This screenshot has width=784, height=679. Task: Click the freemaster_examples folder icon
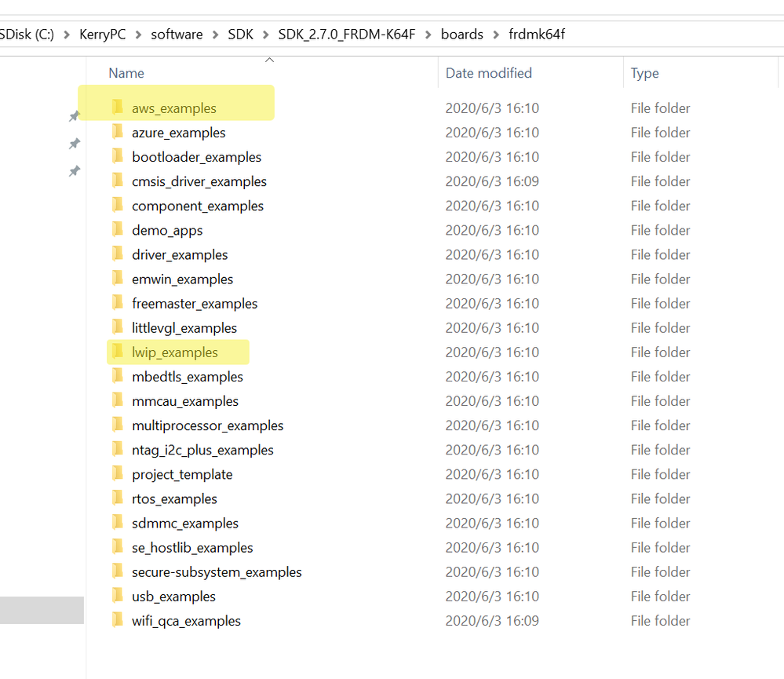[118, 302]
